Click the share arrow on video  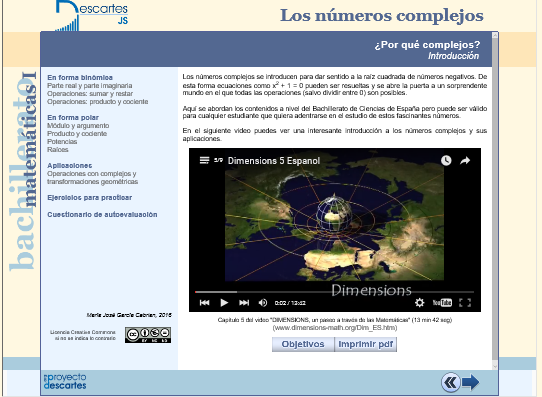click(465, 160)
